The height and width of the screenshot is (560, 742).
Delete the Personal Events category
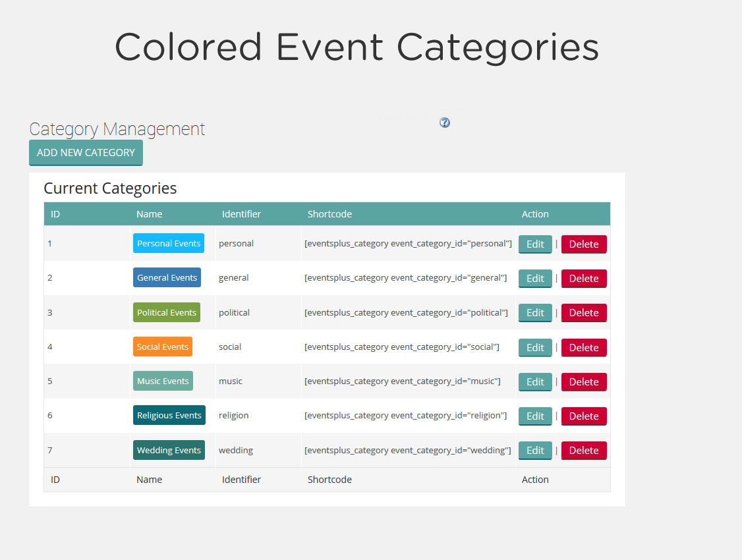click(x=583, y=244)
